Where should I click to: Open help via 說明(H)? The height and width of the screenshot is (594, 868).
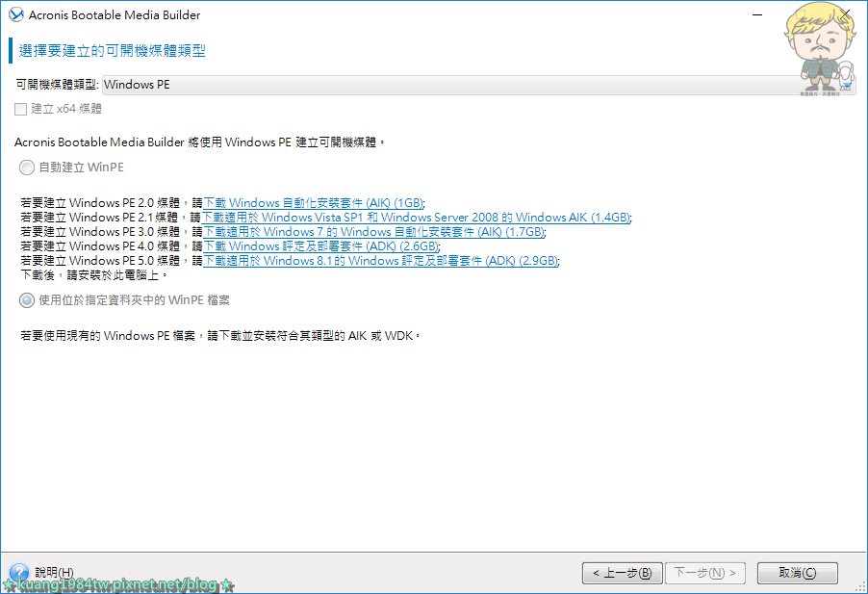tap(54, 573)
